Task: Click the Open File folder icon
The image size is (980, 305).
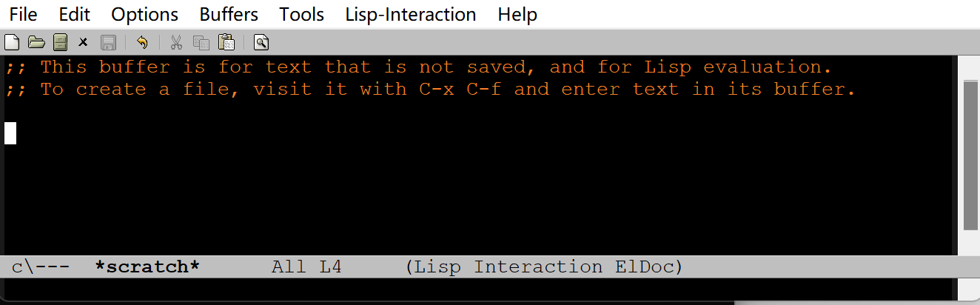Action: click(36, 42)
